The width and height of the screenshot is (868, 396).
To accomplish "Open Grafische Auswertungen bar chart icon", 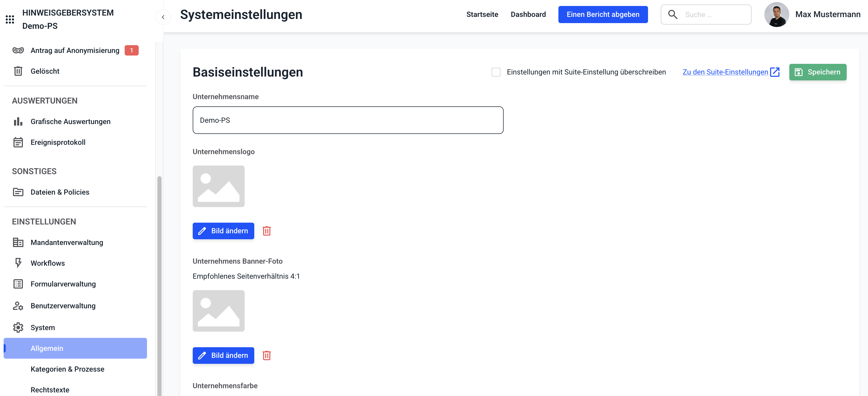I will tap(18, 121).
